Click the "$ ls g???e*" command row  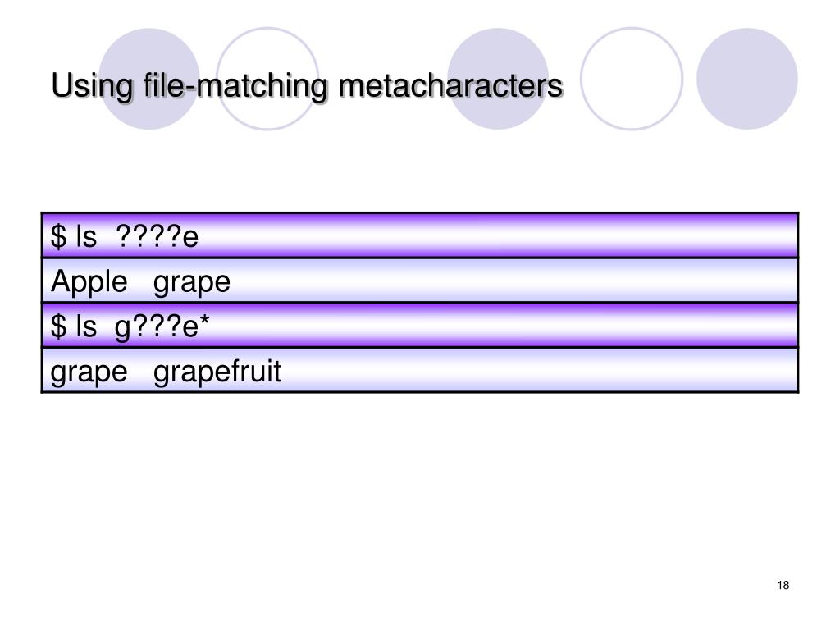pyautogui.click(x=420, y=326)
